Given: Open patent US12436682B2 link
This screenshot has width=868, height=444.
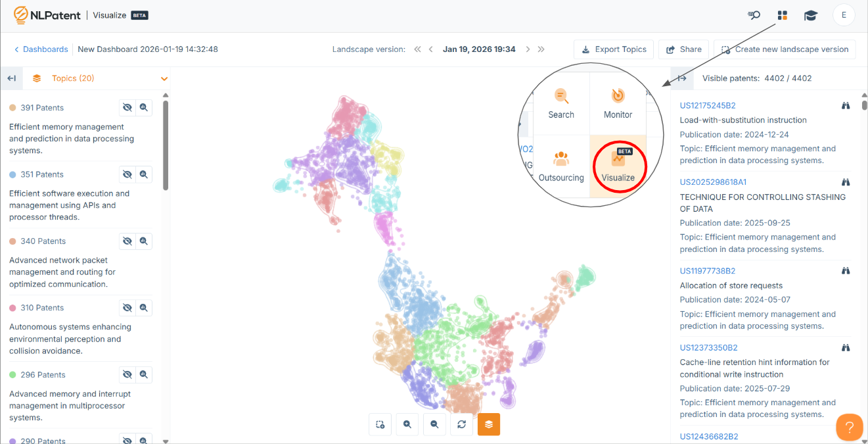Looking at the screenshot, I should tap(709, 436).
